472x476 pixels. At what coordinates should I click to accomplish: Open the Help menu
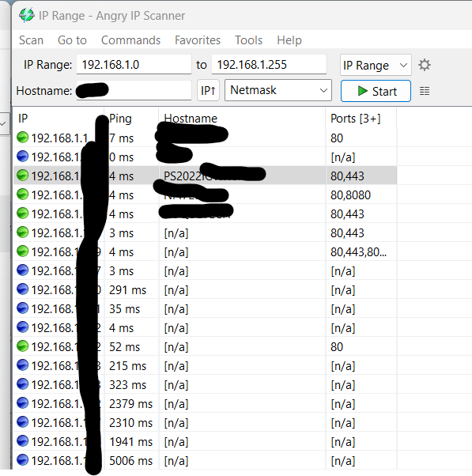click(289, 40)
